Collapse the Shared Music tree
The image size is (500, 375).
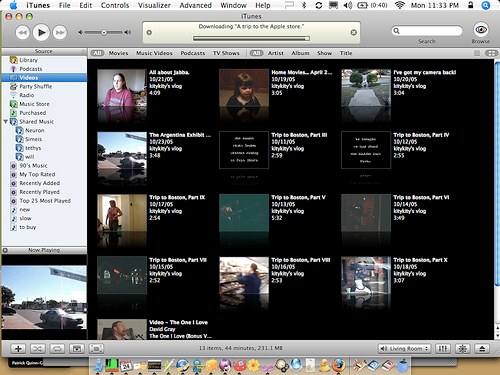(5, 122)
